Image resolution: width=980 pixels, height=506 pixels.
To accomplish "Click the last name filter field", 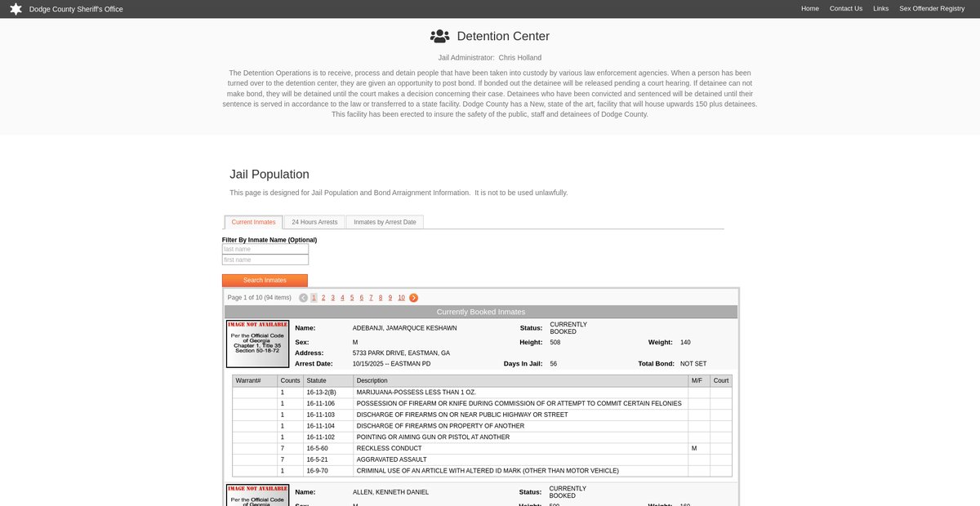I will pyautogui.click(x=265, y=249).
